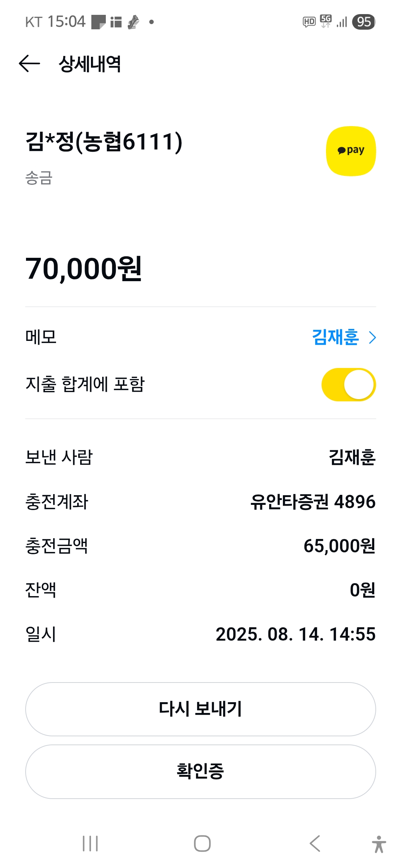Tap the blue 김재훈 memo text

335,337
